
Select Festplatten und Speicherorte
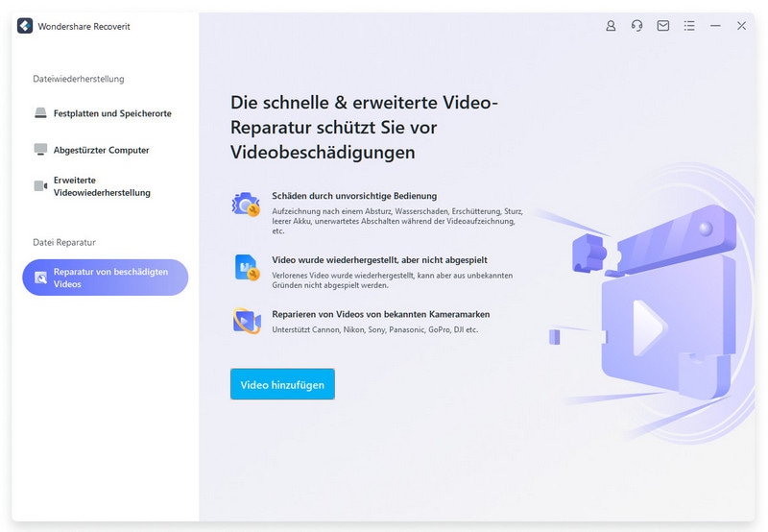pyautogui.click(x=112, y=113)
